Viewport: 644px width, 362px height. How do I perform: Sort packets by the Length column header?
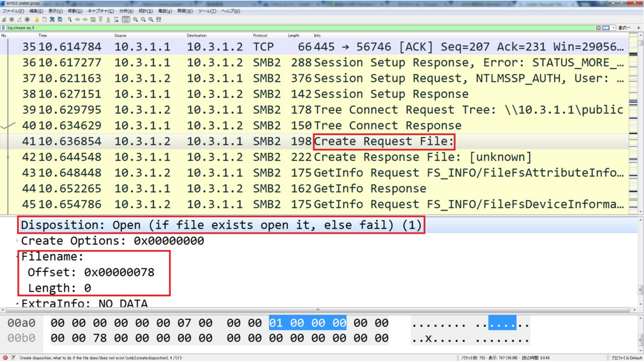click(294, 36)
